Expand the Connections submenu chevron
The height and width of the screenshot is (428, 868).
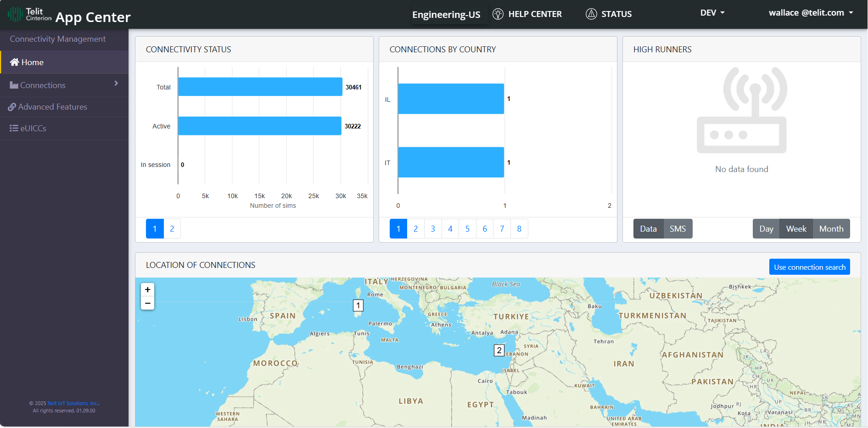coord(116,83)
